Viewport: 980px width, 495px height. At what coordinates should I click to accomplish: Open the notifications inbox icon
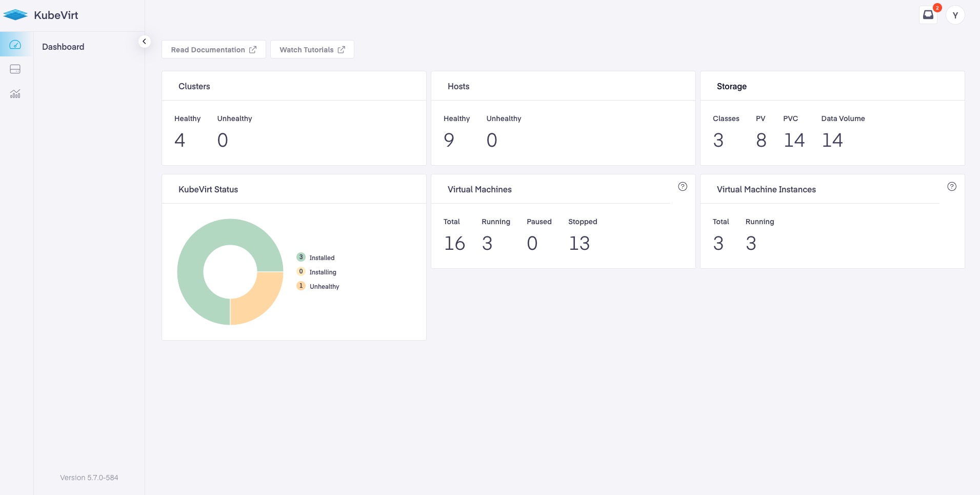[928, 15]
